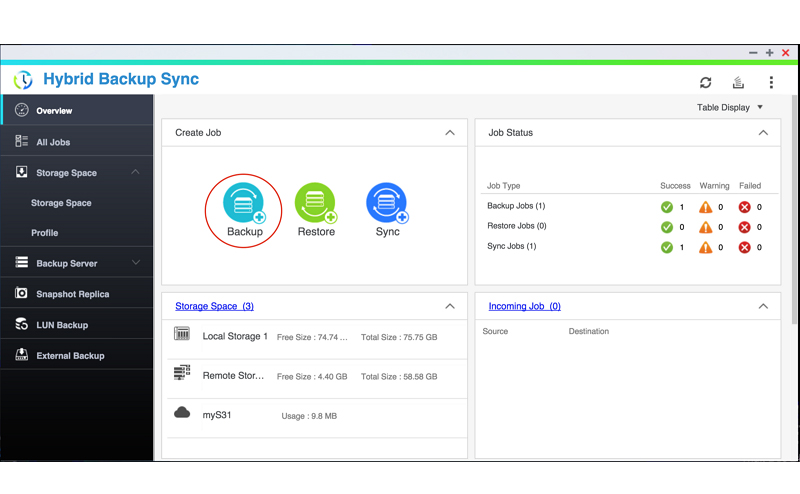Click the Job Type column header
The width and height of the screenshot is (800, 494).
tap(503, 186)
